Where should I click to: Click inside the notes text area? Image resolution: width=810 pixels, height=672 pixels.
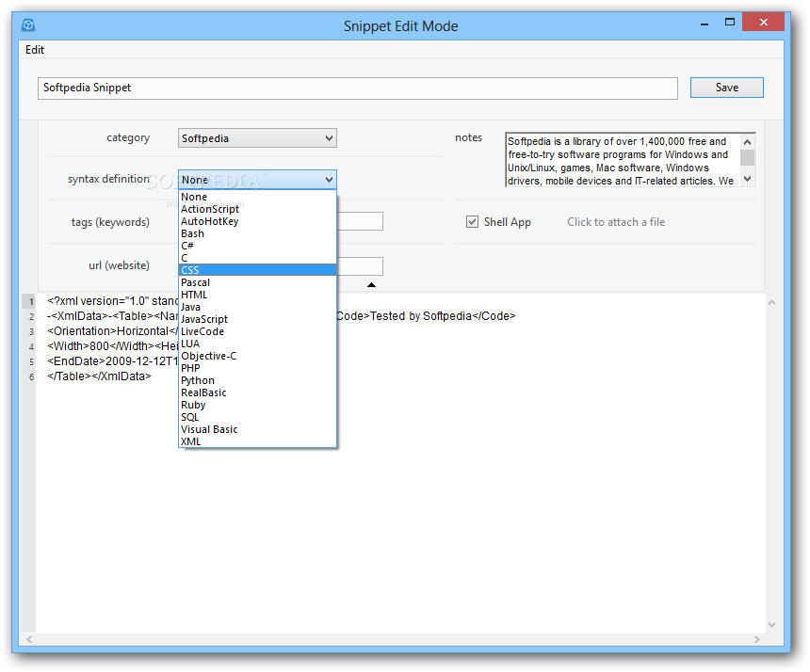622,160
